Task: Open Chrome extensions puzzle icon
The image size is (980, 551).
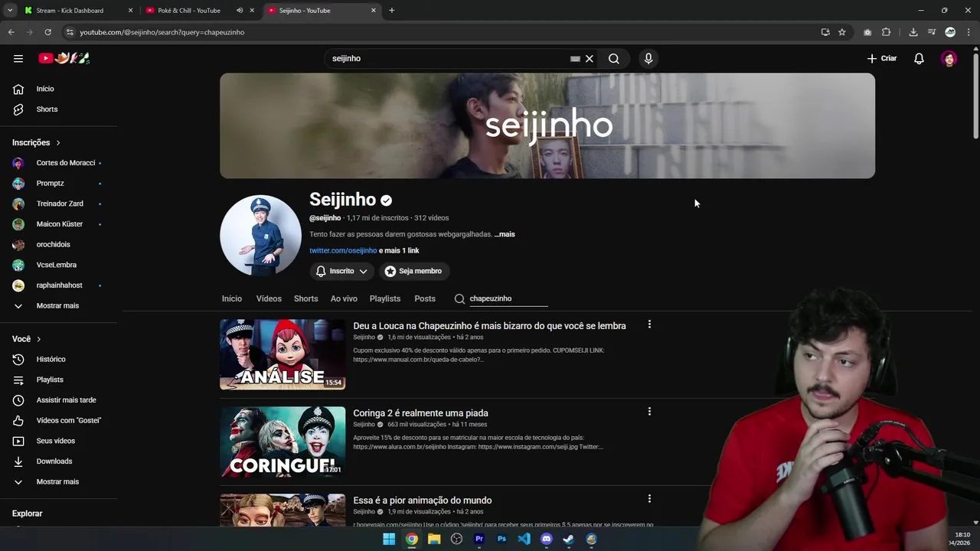Action: [x=887, y=32]
